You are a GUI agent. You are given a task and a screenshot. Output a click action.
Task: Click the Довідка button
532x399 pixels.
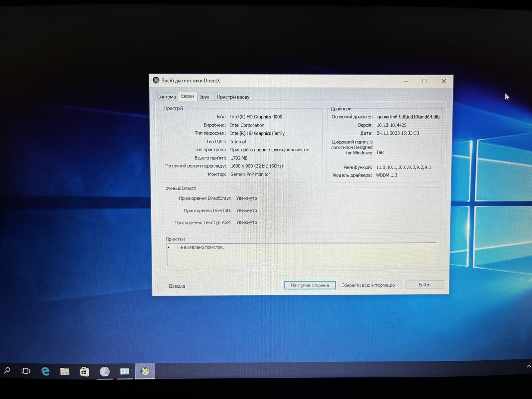pyautogui.click(x=177, y=286)
